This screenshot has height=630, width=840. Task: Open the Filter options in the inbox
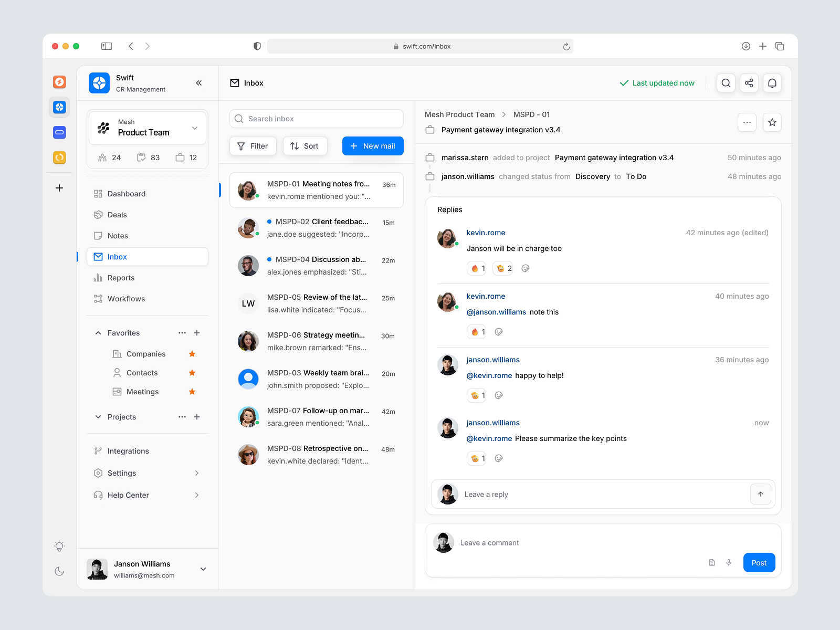(x=253, y=146)
